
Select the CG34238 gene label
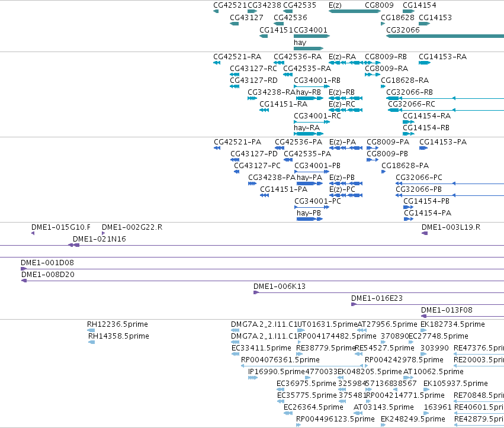coord(264,5)
